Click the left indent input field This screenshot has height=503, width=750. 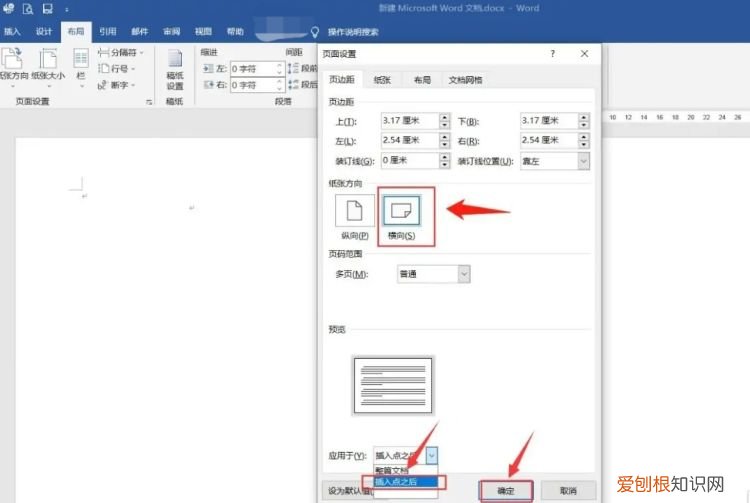coord(253,69)
